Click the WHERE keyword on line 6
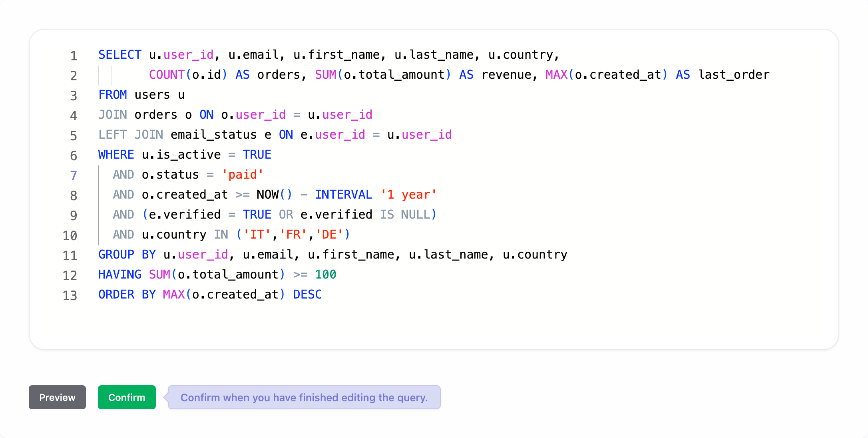The height and width of the screenshot is (438, 868). pyautogui.click(x=116, y=155)
